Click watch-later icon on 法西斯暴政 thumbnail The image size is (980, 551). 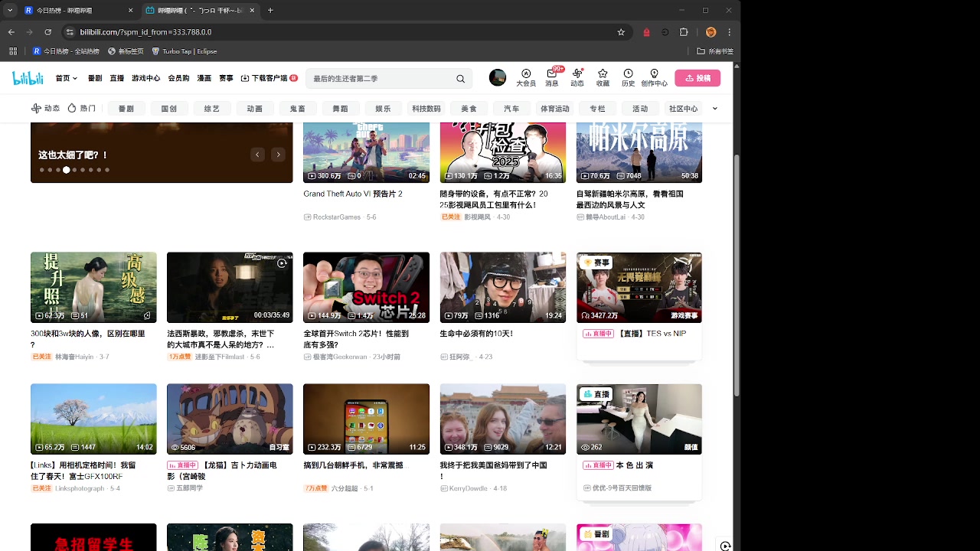tap(282, 263)
